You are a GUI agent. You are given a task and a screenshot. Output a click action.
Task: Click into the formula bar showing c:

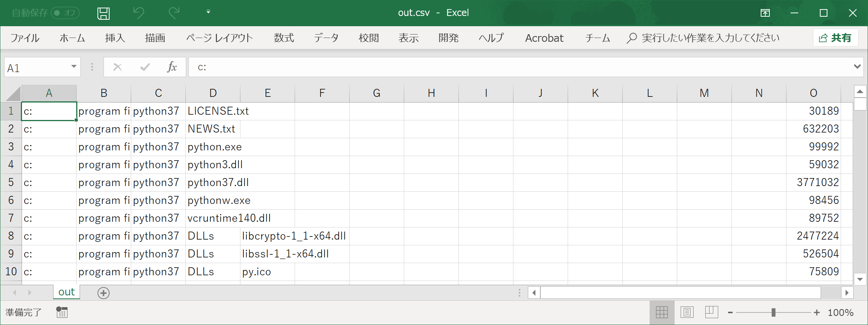tap(520, 67)
